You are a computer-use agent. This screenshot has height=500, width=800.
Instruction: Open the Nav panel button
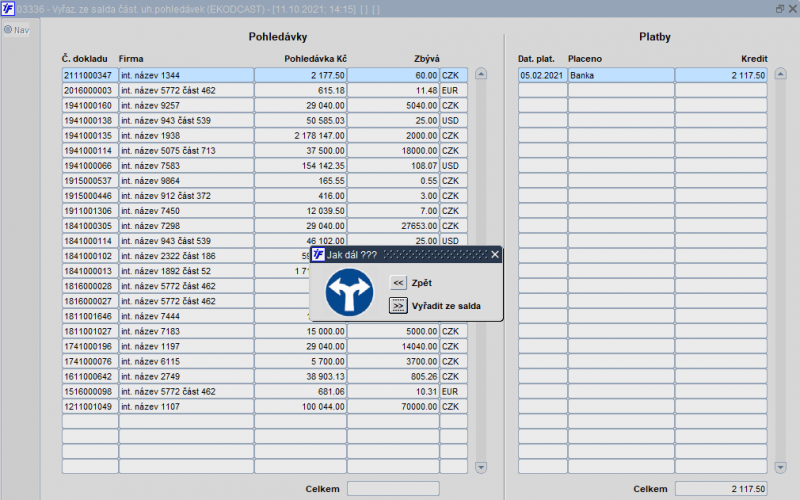pos(16,30)
